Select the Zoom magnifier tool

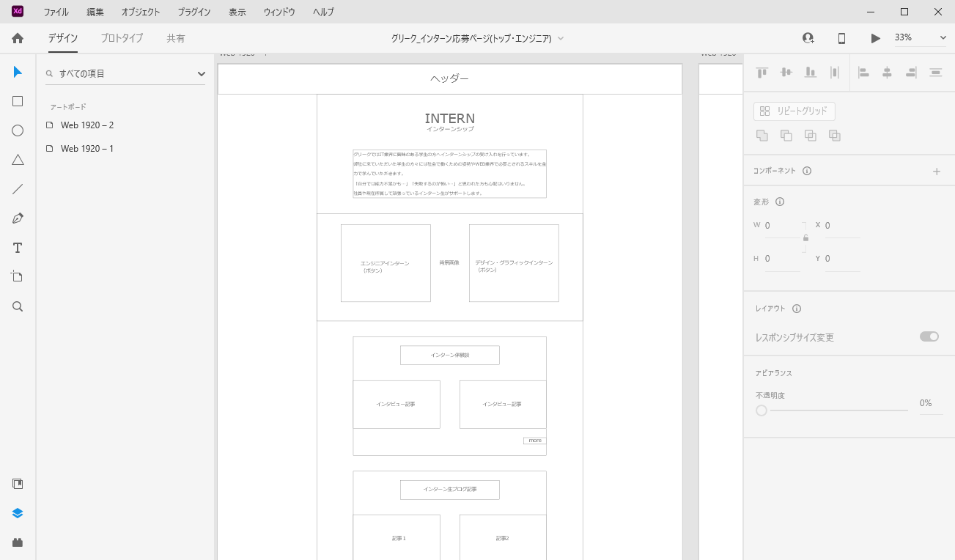(x=18, y=306)
